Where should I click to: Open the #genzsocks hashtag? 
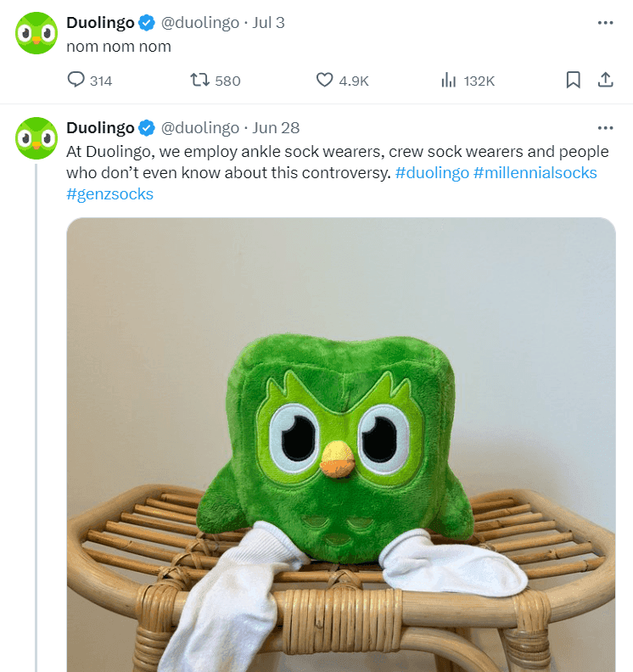point(109,194)
